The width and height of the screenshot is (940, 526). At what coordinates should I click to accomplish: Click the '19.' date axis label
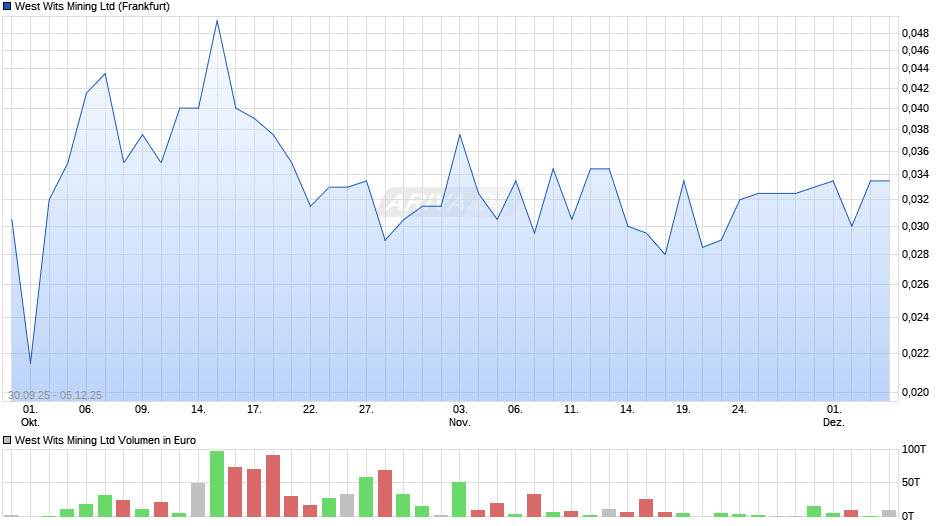pos(683,410)
